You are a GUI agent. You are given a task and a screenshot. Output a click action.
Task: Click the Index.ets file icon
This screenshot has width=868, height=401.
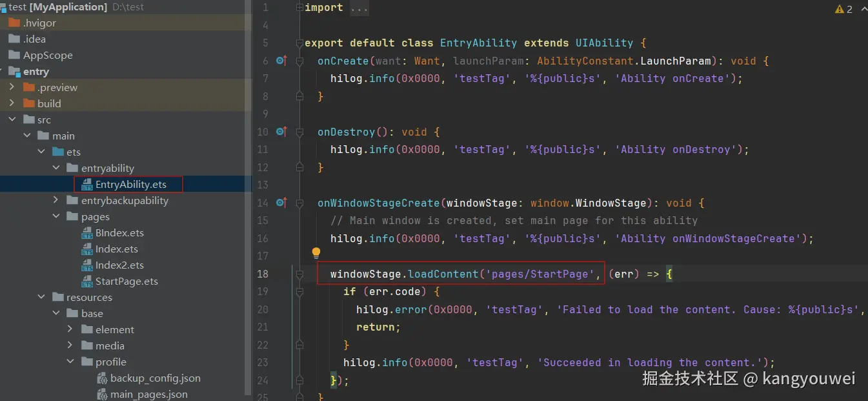pos(87,249)
